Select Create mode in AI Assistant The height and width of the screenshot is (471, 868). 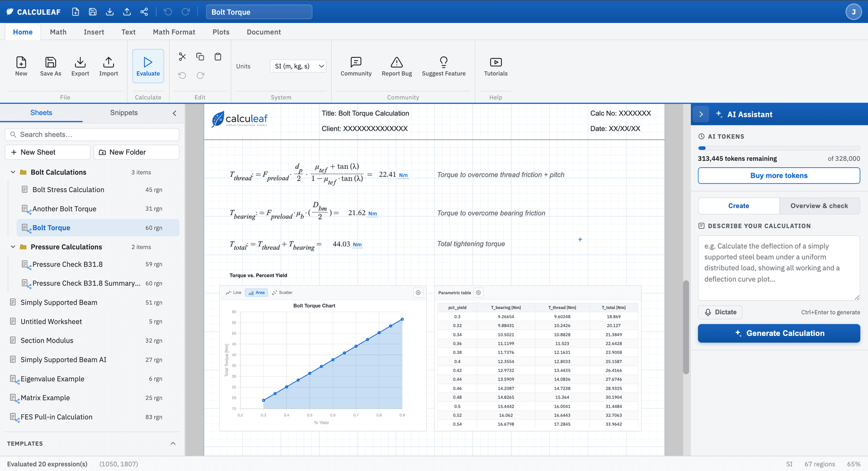pyautogui.click(x=739, y=206)
